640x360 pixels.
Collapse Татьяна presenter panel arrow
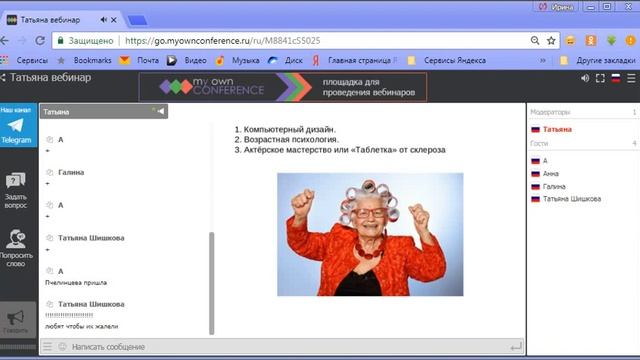160,111
